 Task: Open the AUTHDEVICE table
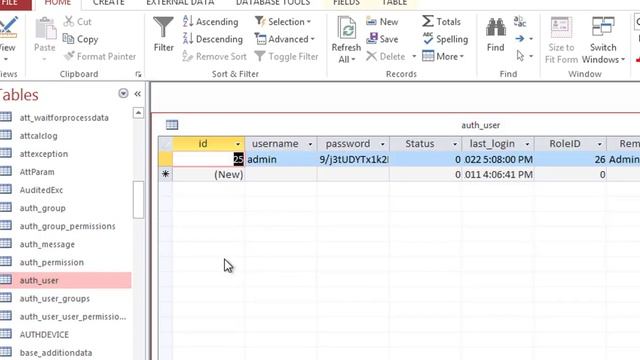point(44,335)
